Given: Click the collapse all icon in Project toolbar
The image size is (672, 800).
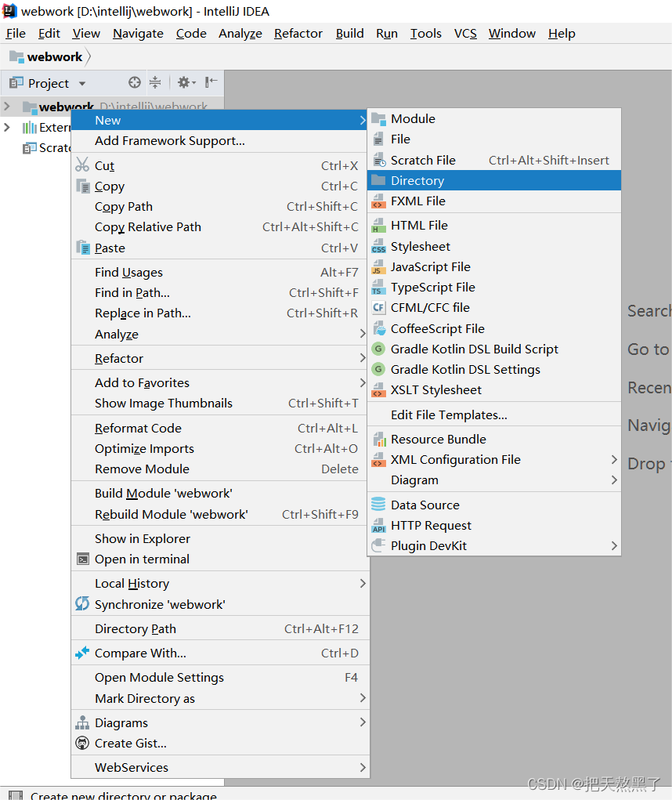Looking at the screenshot, I should [x=155, y=82].
